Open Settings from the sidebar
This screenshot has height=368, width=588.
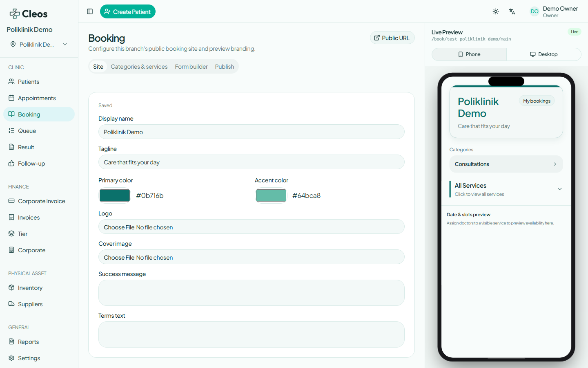pyautogui.click(x=39, y=358)
